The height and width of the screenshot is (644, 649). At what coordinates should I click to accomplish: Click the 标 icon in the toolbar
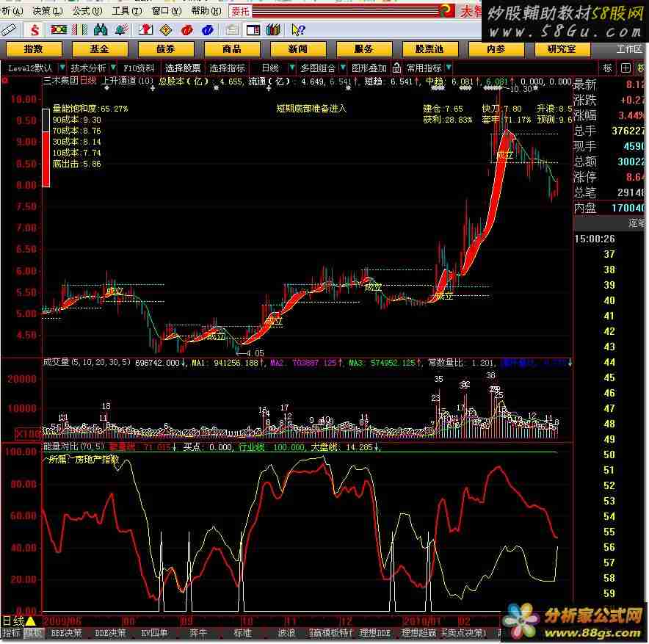pos(607,68)
